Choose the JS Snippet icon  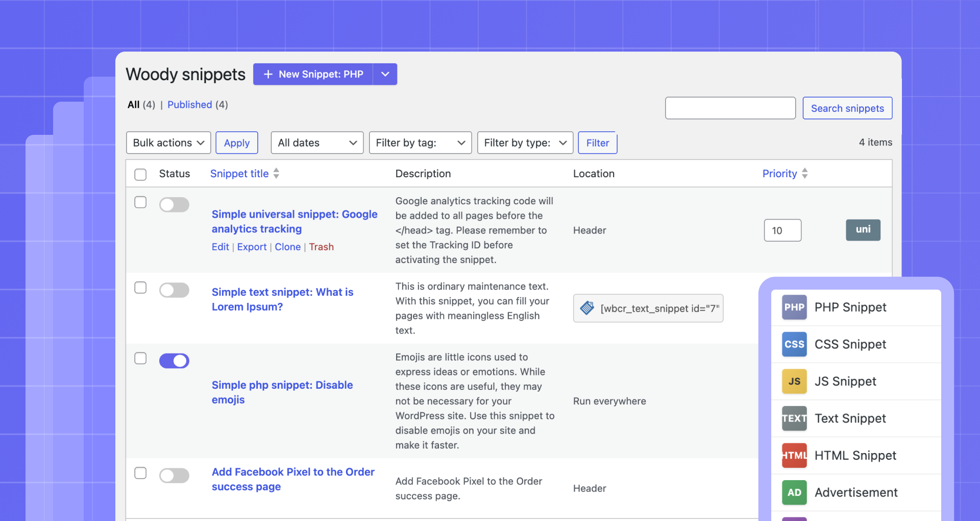click(794, 381)
